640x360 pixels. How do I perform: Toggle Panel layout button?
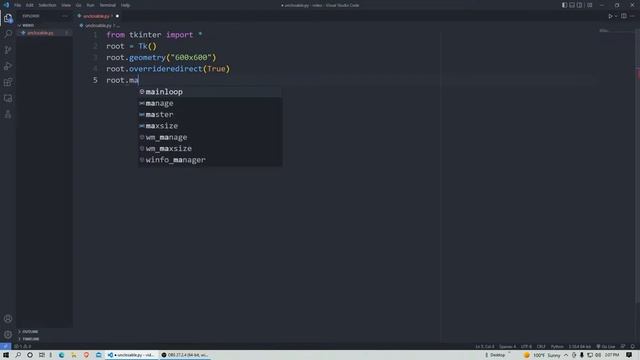coord(572,5)
